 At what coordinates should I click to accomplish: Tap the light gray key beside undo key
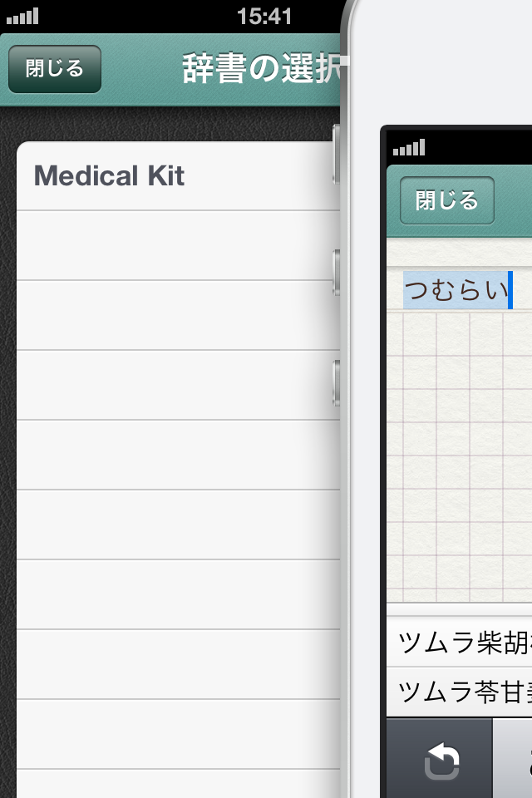513,758
